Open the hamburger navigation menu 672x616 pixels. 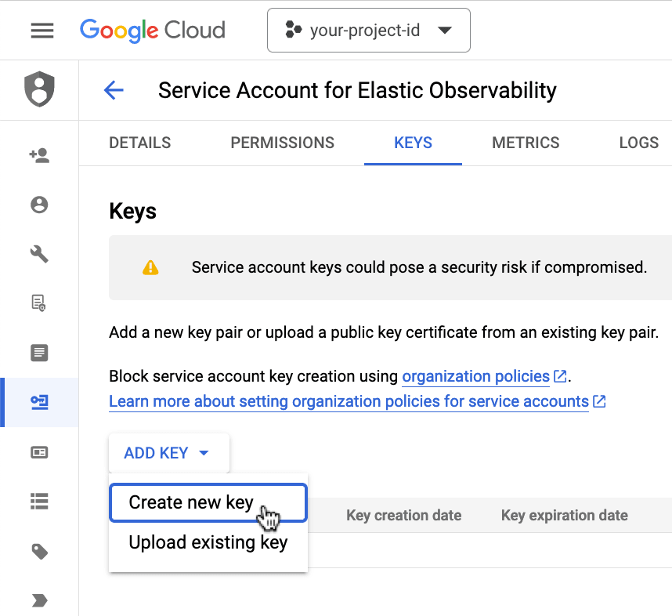[x=42, y=31]
